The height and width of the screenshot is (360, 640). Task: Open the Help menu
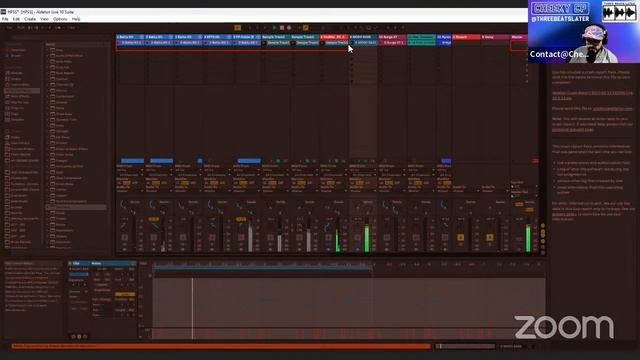pos(76,19)
